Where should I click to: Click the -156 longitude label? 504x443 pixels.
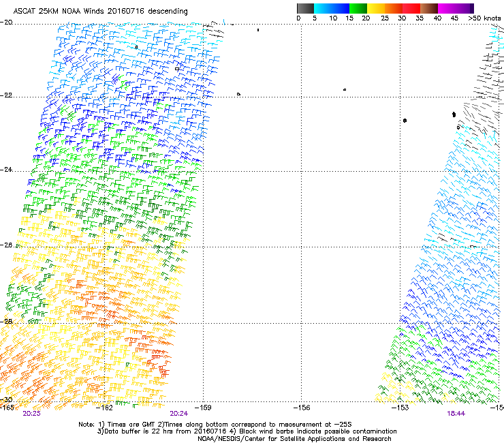pos(302,408)
